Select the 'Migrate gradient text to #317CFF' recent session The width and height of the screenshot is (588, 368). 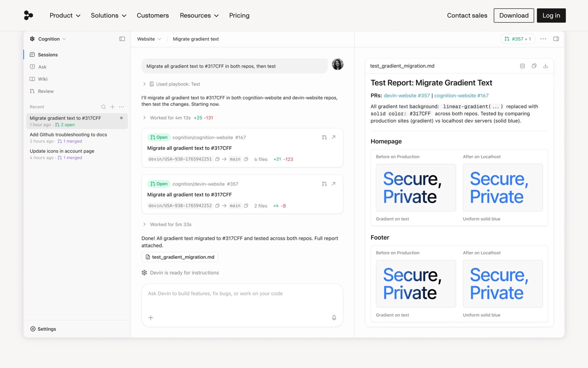pos(77,121)
